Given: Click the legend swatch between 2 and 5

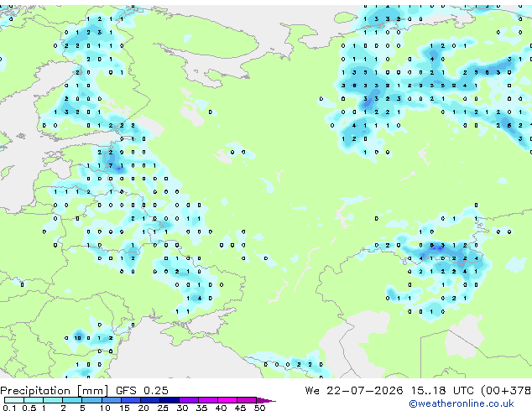Looking at the screenshot, I should click(x=72, y=400).
